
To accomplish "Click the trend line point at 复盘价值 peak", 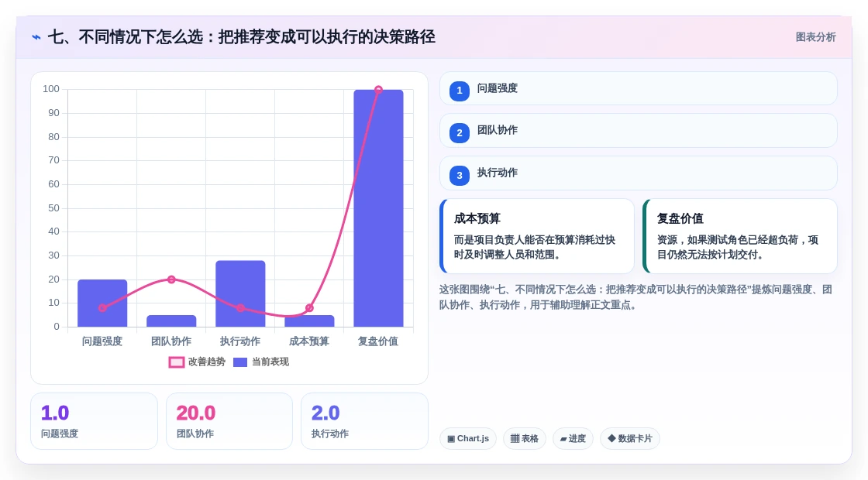I will pos(379,90).
